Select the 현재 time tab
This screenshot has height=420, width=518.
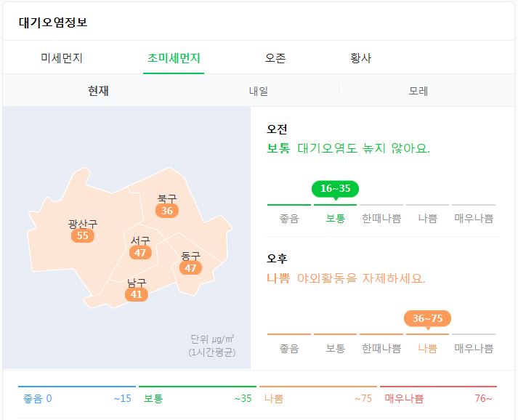point(98,92)
